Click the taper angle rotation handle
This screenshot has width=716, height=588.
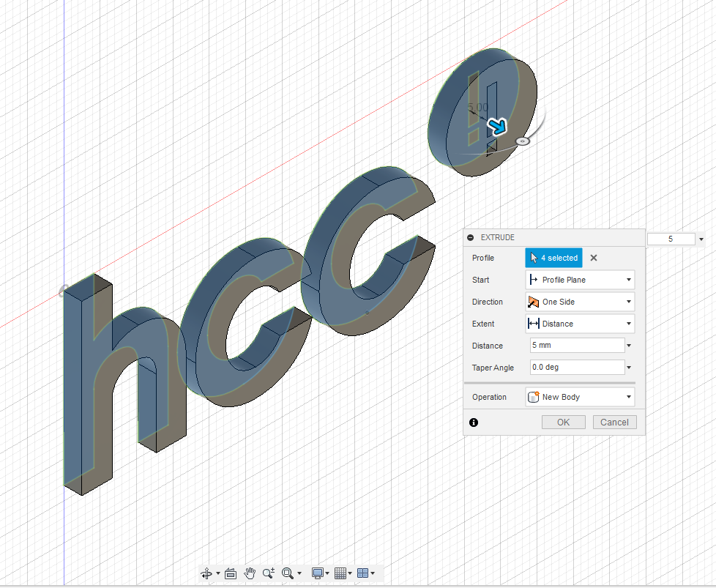click(x=523, y=141)
